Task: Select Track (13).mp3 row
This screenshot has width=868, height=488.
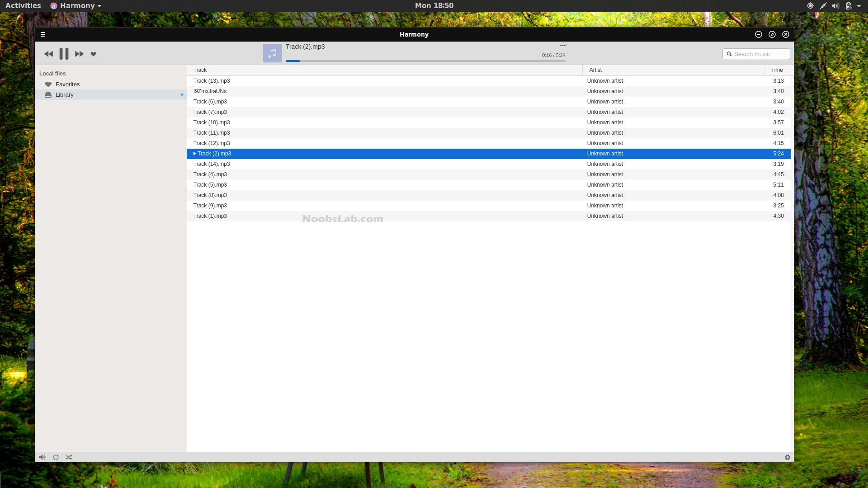Action: 489,81
